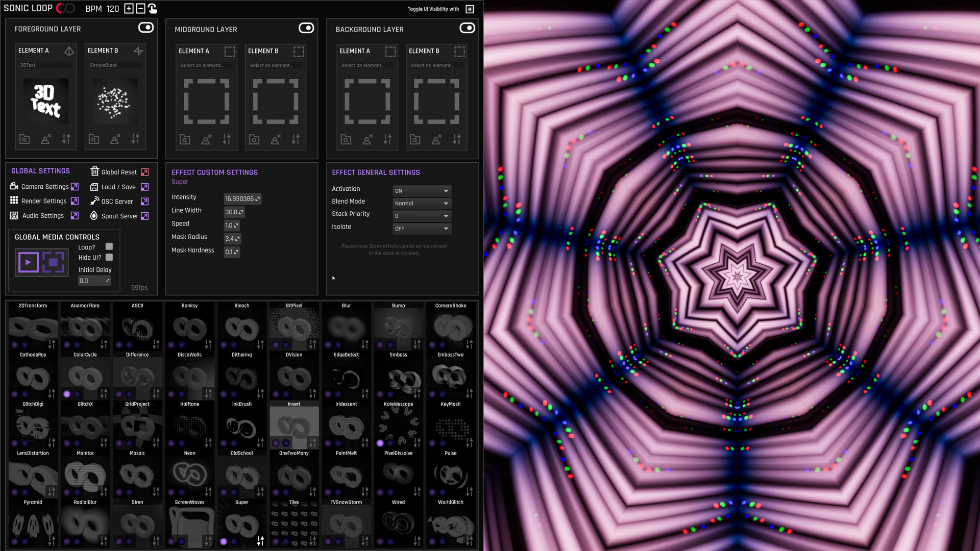Viewport: 980px width, 551px height.
Task: Open Camera Settings from Global Settings
Action: pyautogui.click(x=45, y=187)
